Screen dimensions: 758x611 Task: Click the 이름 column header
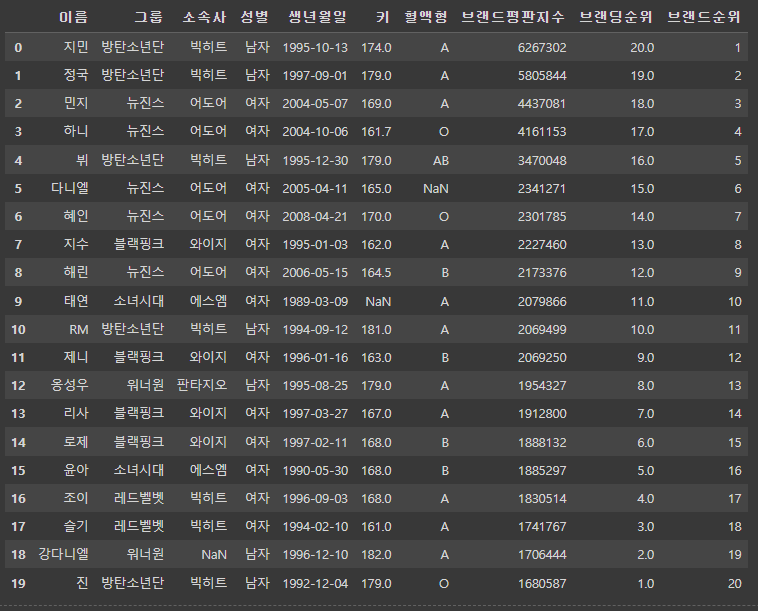73,17
